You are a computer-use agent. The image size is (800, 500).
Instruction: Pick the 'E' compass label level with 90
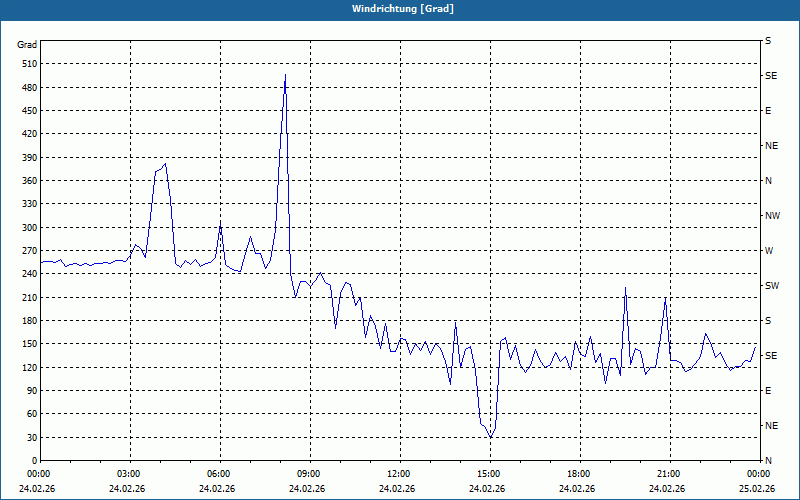click(768, 391)
